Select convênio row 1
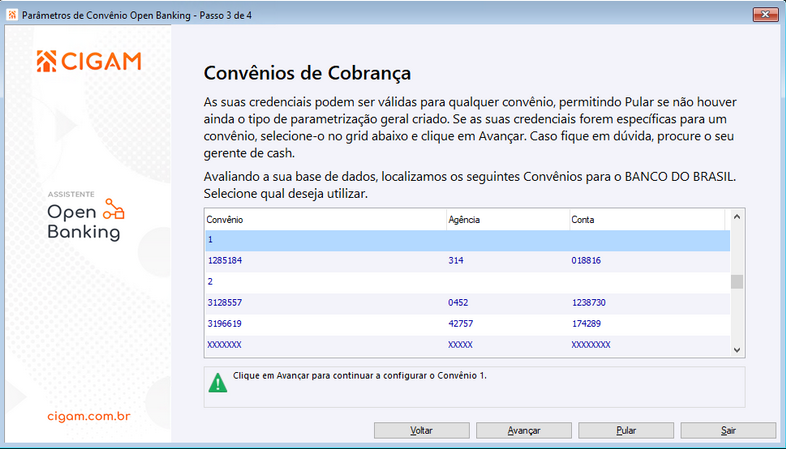Image resolution: width=786 pixels, height=449 pixels. tap(467, 240)
